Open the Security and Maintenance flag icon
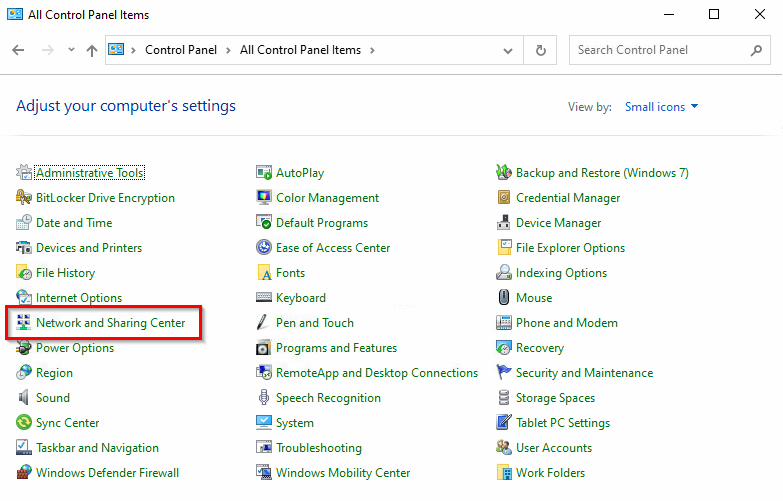This screenshot has width=783, height=501. tap(504, 373)
